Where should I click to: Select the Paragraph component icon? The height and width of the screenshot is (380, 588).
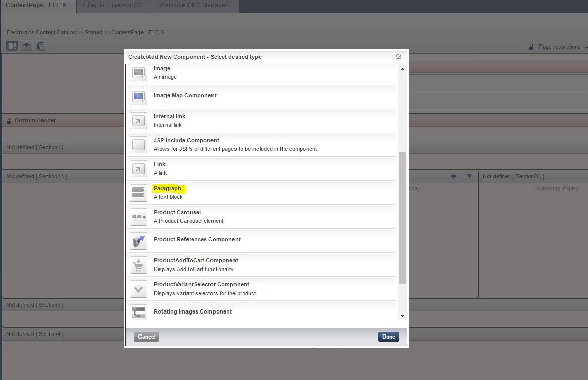138,193
